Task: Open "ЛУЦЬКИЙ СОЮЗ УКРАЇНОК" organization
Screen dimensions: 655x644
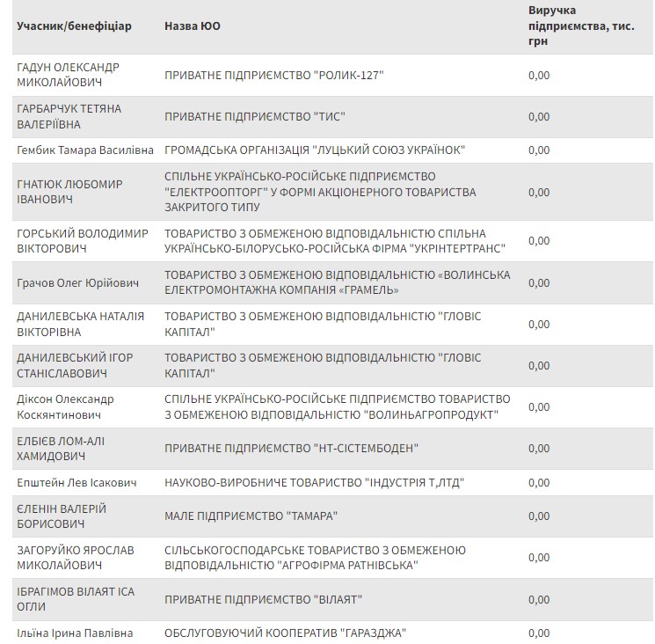Action: coord(315,150)
